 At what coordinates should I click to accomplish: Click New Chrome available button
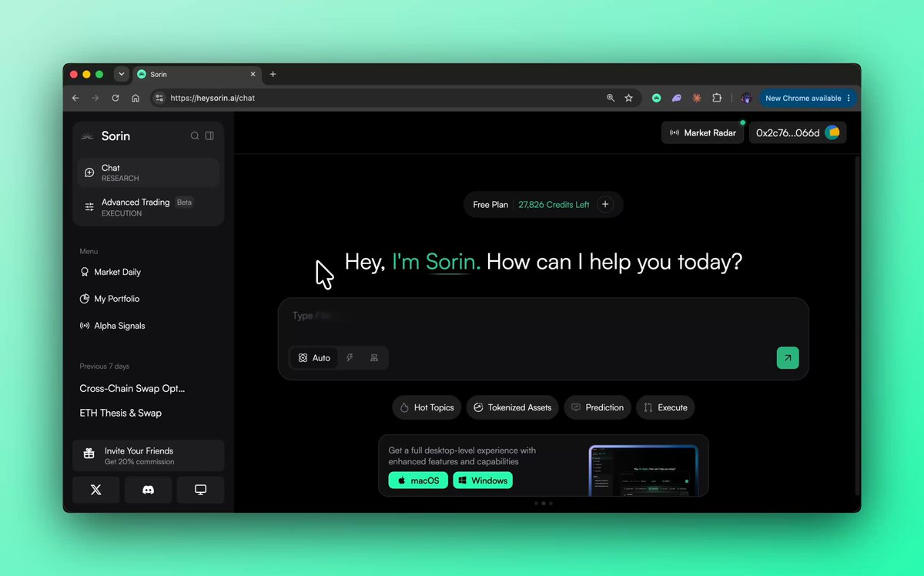pos(808,98)
